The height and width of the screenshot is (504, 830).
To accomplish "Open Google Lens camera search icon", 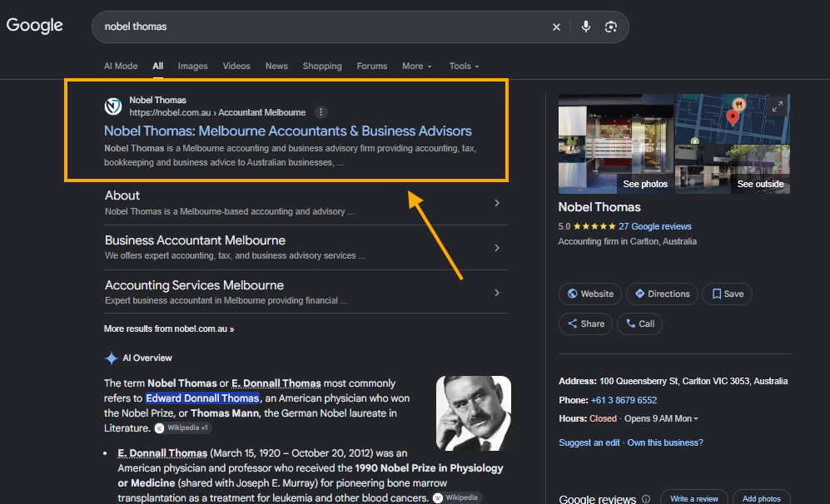I will click(x=611, y=27).
